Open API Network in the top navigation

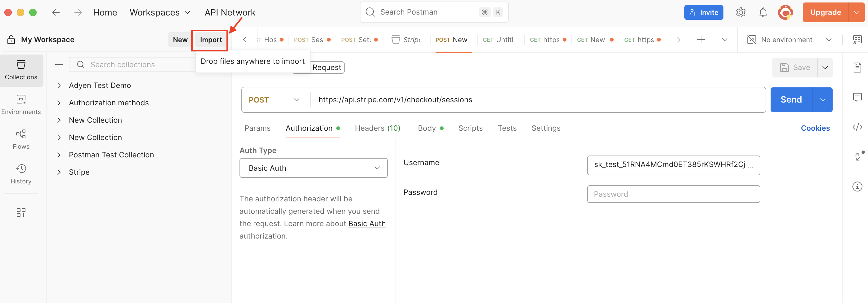[230, 12]
